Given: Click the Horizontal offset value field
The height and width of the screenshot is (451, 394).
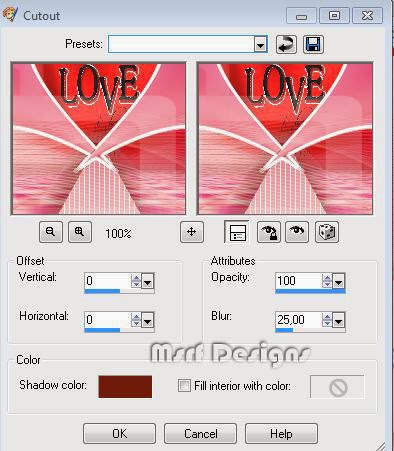Looking at the screenshot, I should pos(108,320).
